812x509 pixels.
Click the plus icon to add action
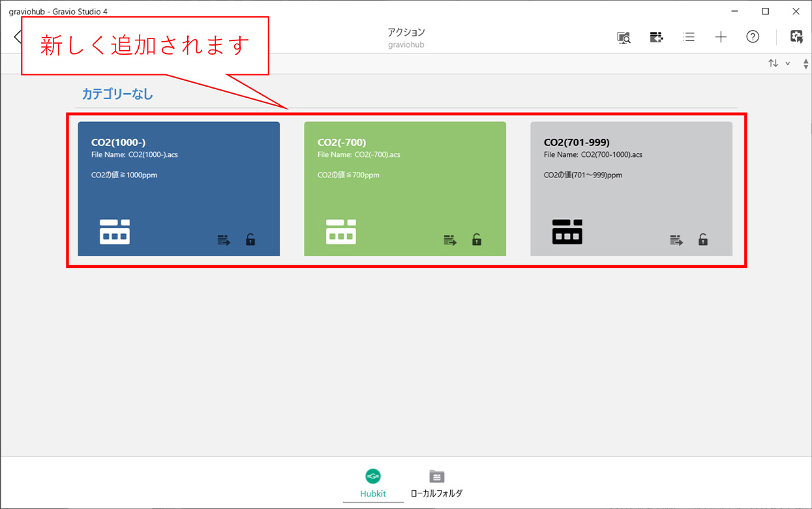(721, 37)
